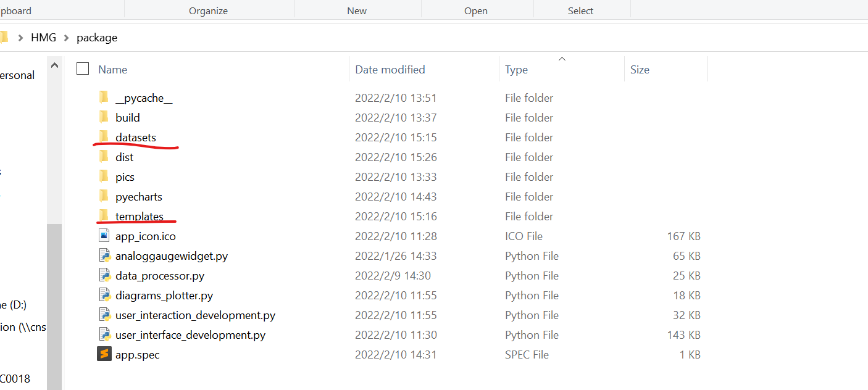Click the arrow between HMG and package
The image size is (868, 390).
click(x=65, y=38)
